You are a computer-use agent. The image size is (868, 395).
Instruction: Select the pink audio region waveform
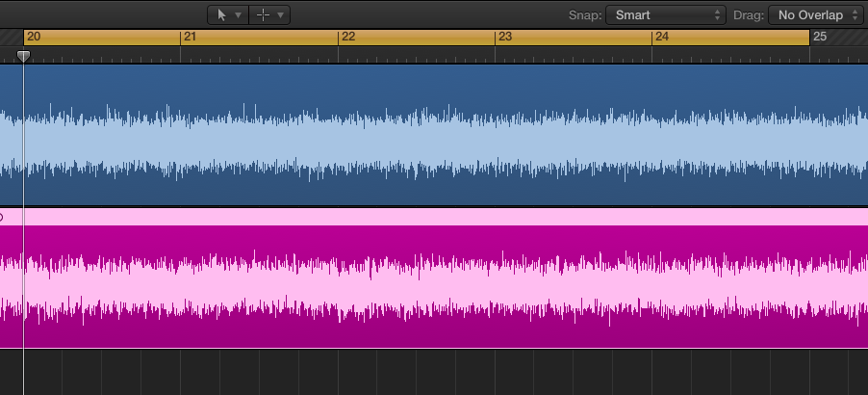(x=434, y=286)
